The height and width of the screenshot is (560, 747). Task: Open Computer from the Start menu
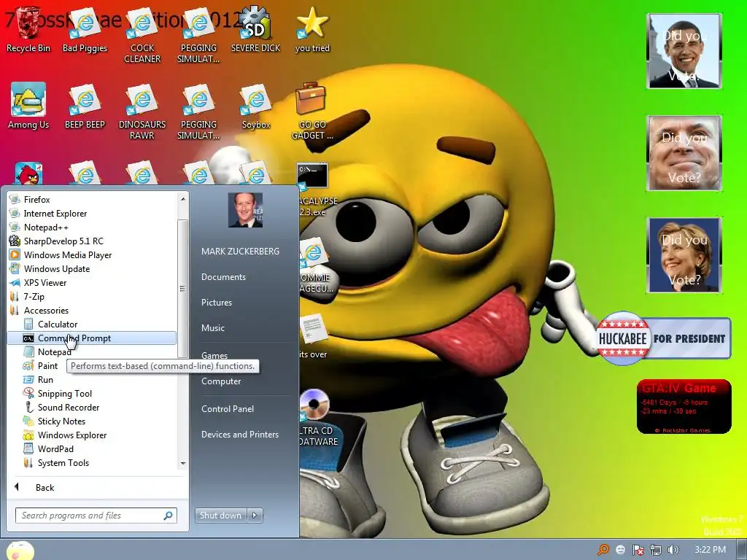[x=221, y=381]
